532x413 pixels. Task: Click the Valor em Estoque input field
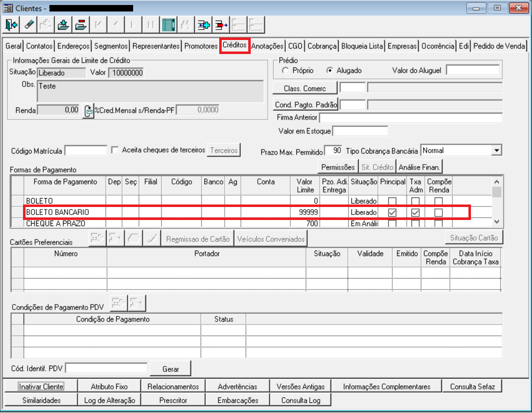click(360, 131)
